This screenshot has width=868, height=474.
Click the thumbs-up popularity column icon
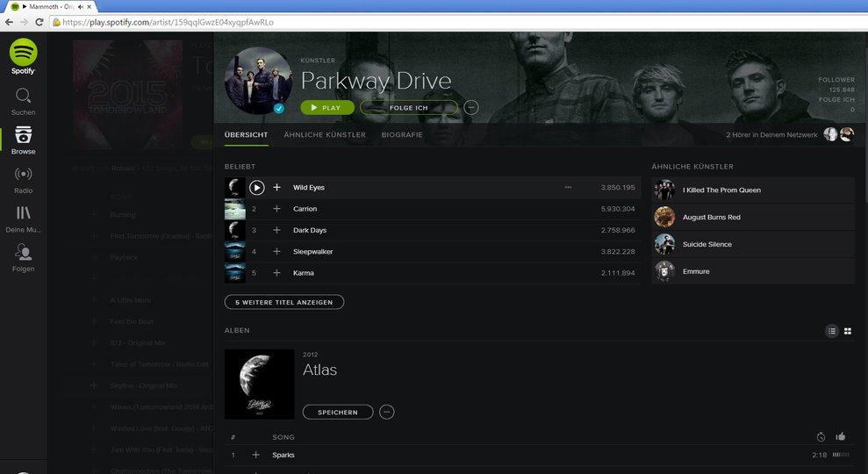click(840, 436)
